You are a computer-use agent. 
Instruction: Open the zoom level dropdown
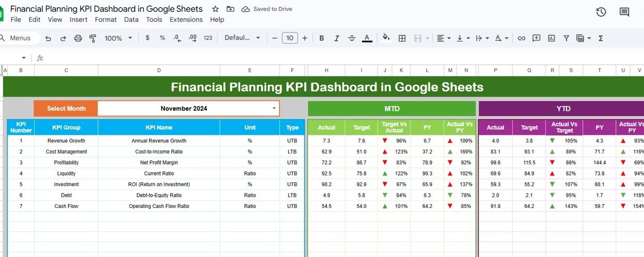point(118,38)
